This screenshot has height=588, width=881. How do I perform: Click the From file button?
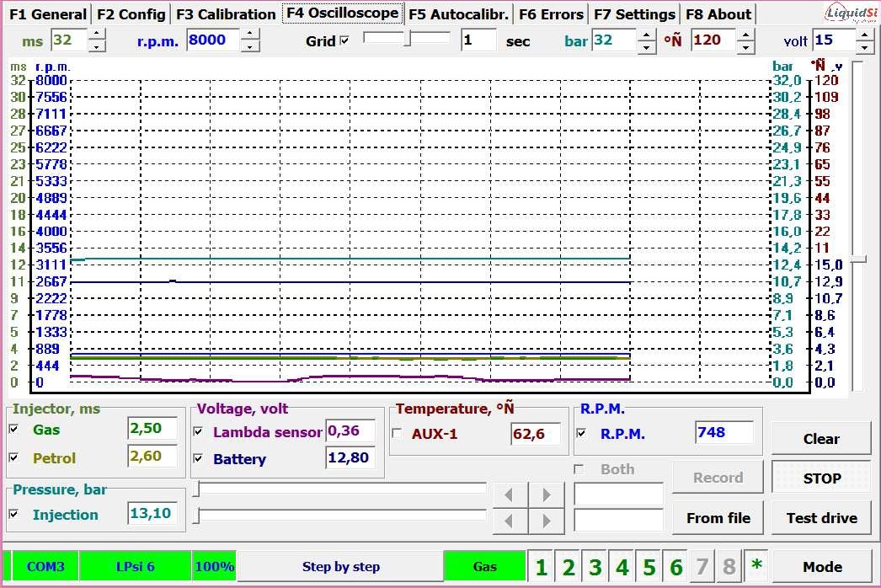[x=718, y=518]
